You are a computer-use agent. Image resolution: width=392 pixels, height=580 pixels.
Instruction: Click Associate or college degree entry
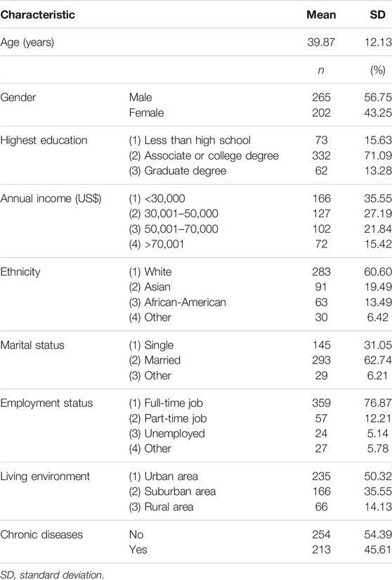tap(204, 156)
